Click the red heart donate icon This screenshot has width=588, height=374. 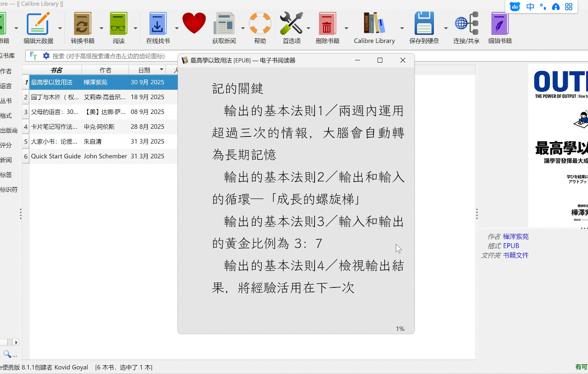194,24
